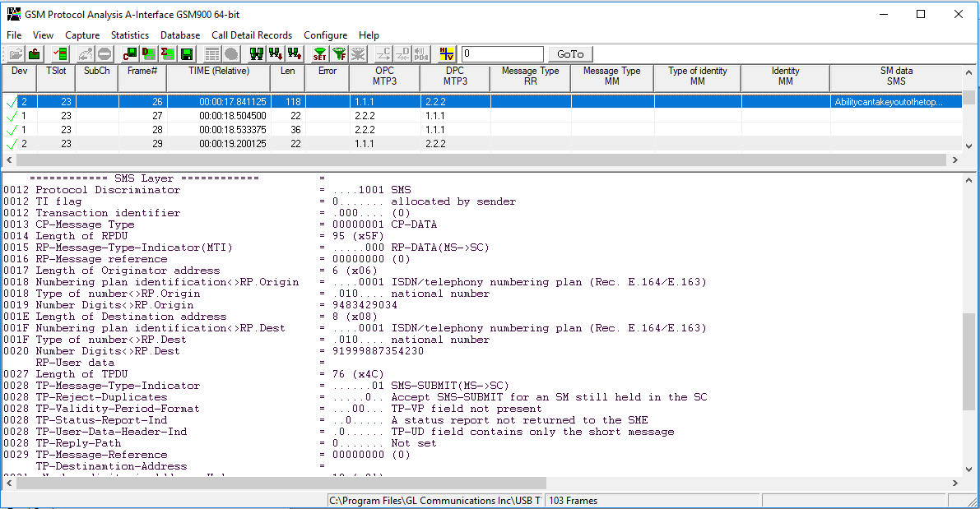Click the Type of identity MM column header
Viewport: 980px width, 509px height.
tap(698, 78)
